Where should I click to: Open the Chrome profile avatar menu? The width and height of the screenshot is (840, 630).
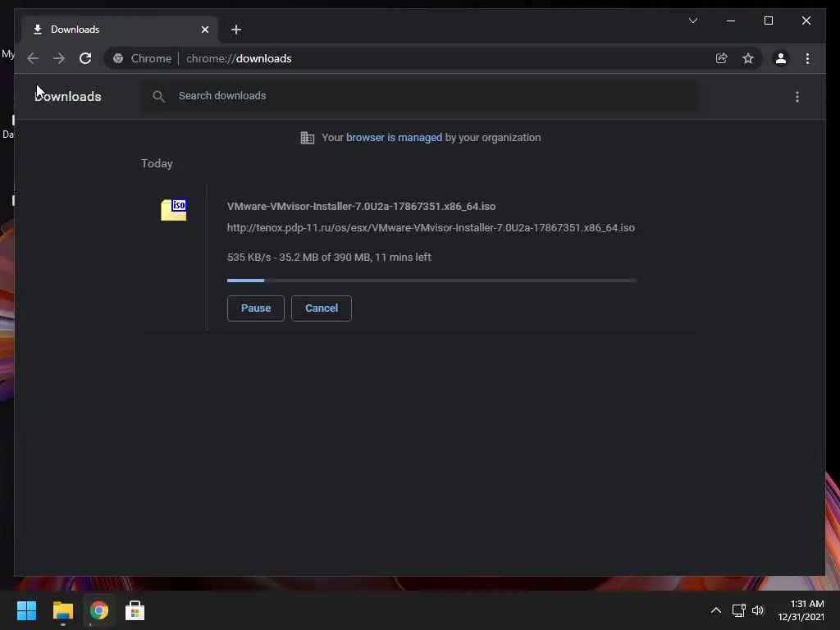(781, 58)
